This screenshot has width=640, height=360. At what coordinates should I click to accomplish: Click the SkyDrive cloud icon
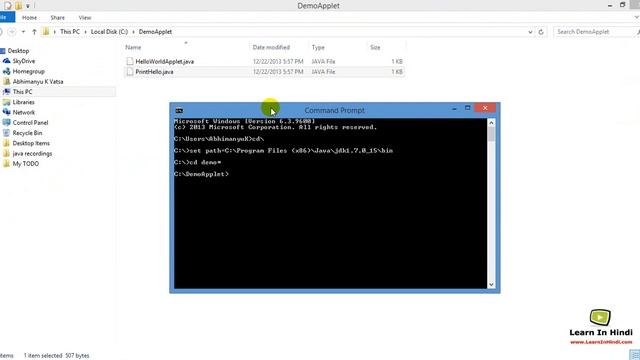coord(7,61)
